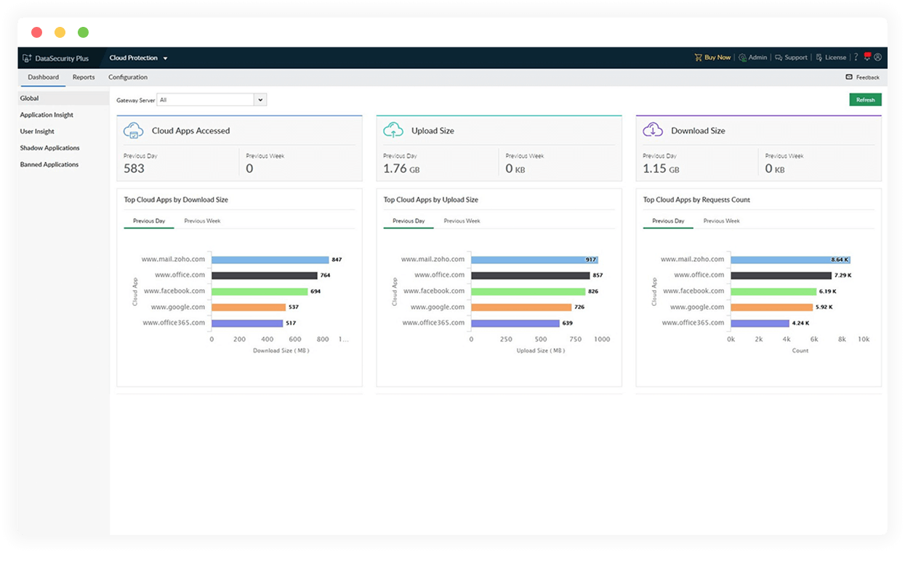Image resolution: width=905 pixels, height=588 pixels.
Task: Switch to Previous Week in Download Size chart
Action: pyautogui.click(x=203, y=220)
